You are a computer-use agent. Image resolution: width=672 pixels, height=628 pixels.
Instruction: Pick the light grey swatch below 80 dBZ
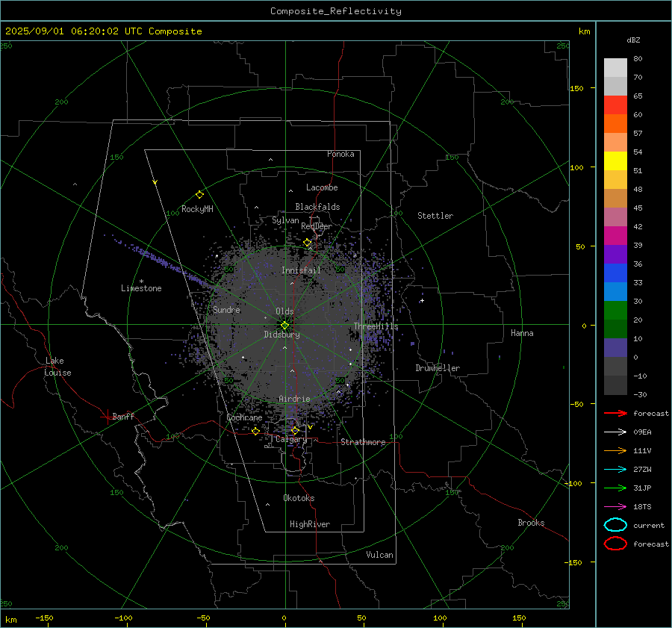615,68
